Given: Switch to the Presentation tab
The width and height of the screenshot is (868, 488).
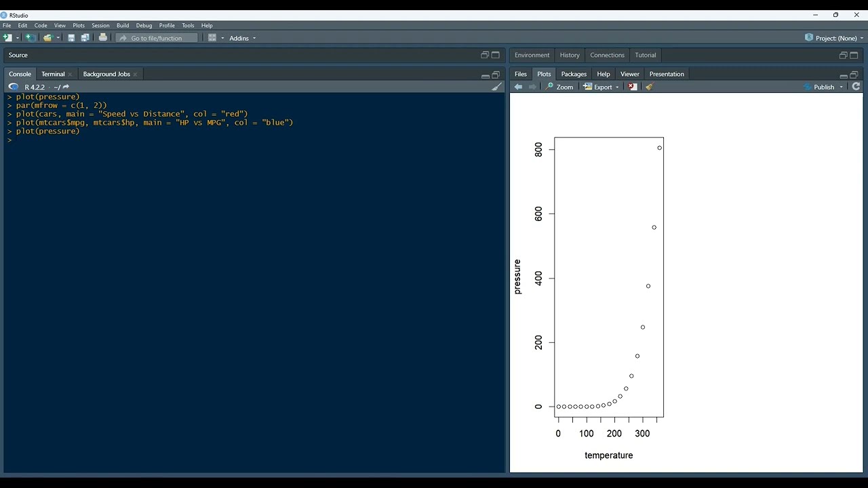Looking at the screenshot, I should [667, 74].
